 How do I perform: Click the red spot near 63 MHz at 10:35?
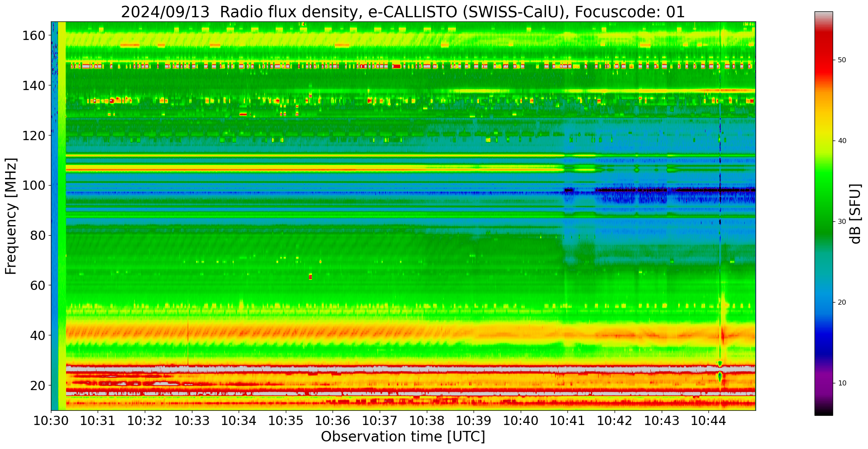pyautogui.click(x=310, y=276)
